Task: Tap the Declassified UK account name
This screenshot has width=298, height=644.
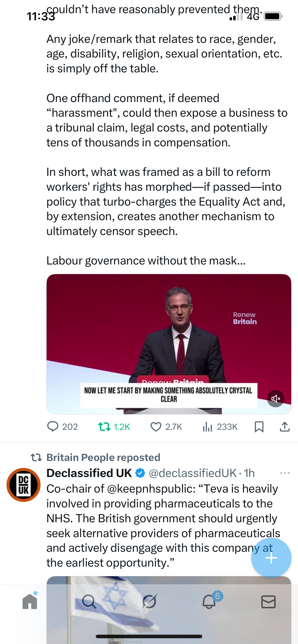Action: click(89, 473)
